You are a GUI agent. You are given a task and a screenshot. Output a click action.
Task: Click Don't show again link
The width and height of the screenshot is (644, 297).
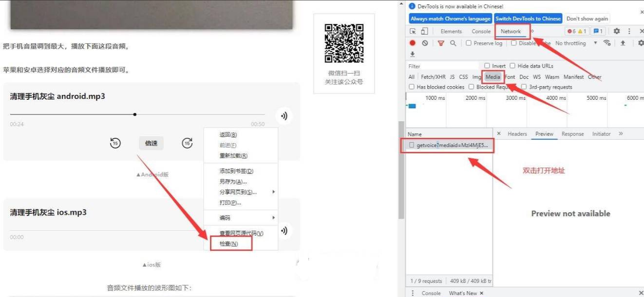tap(587, 19)
